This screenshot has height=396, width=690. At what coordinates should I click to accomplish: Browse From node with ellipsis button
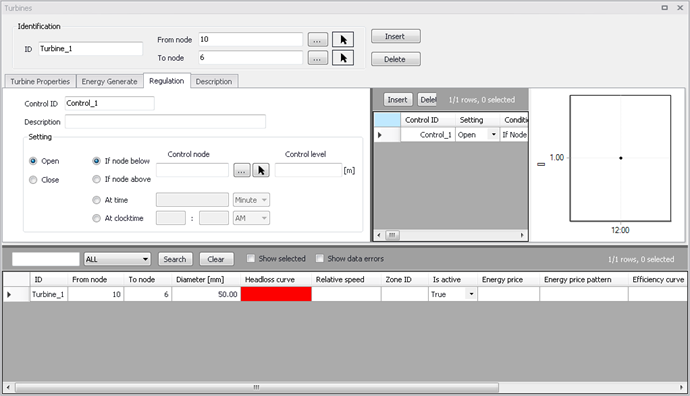point(317,40)
